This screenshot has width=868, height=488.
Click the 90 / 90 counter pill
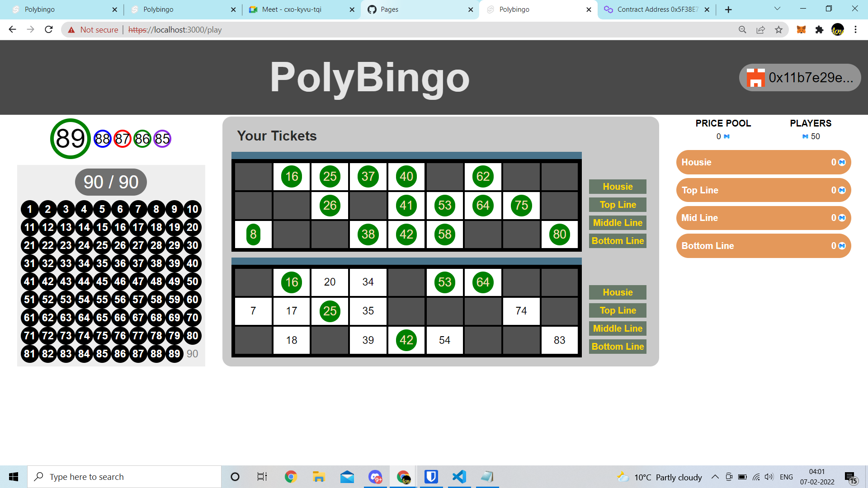coord(111,182)
